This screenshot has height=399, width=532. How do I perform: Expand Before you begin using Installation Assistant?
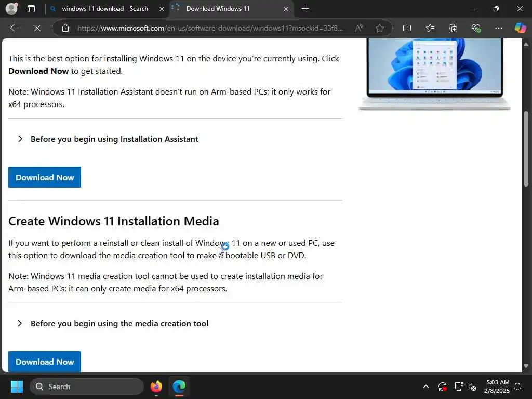coord(108,139)
